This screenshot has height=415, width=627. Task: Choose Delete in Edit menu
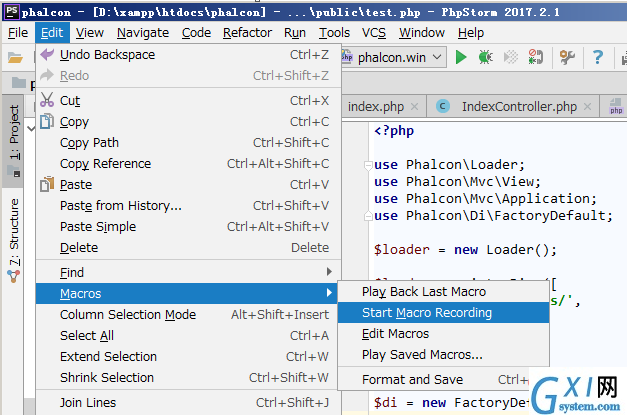[x=188, y=247]
